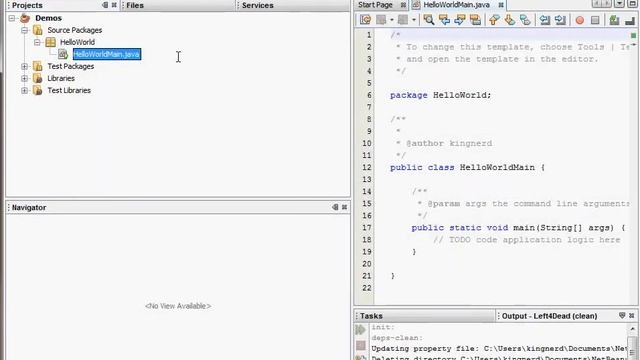Toggle Bookmark icon in editor toolbar
This screenshot has width=640, height=360.
tap(525, 20)
